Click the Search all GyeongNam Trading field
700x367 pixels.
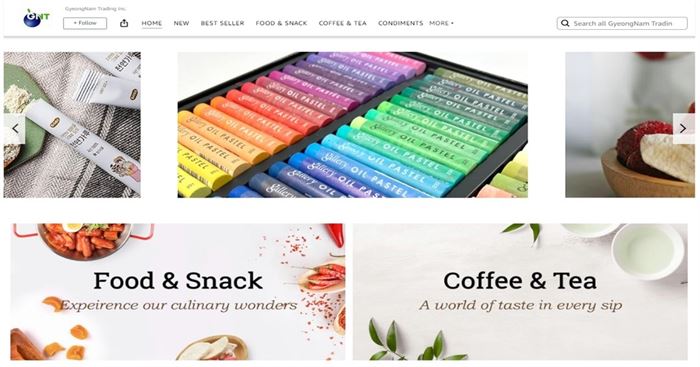coord(622,23)
